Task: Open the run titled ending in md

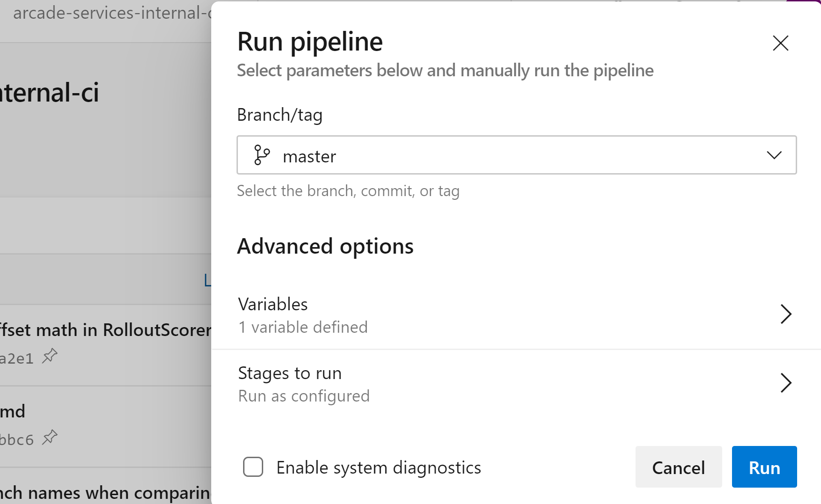Action: pyautogui.click(x=13, y=412)
